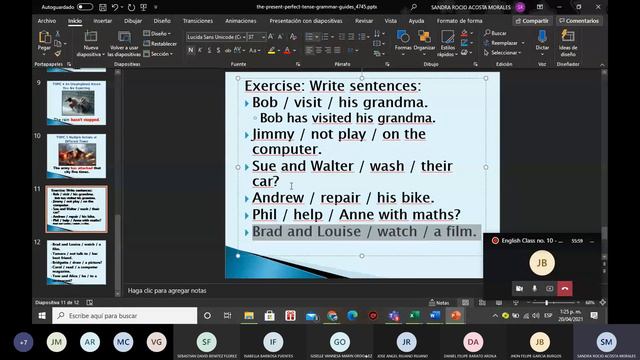Image resolution: width=640 pixels, height=360 pixels.
Task: Switch to the Insertar tab
Action: (x=102, y=21)
